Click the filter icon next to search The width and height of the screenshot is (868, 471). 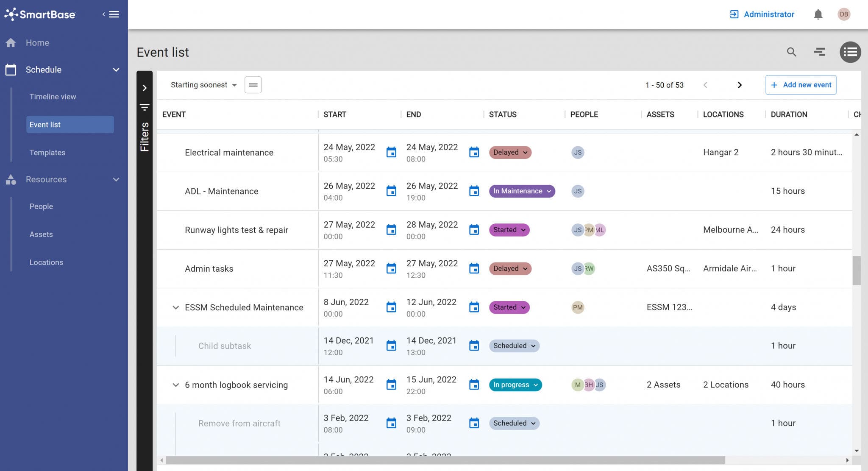click(820, 52)
